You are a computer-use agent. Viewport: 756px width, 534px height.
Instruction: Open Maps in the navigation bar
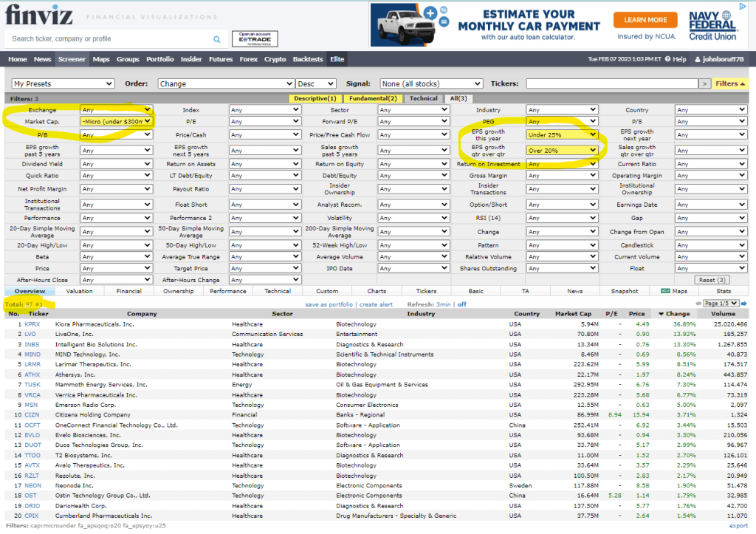pos(101,59)
